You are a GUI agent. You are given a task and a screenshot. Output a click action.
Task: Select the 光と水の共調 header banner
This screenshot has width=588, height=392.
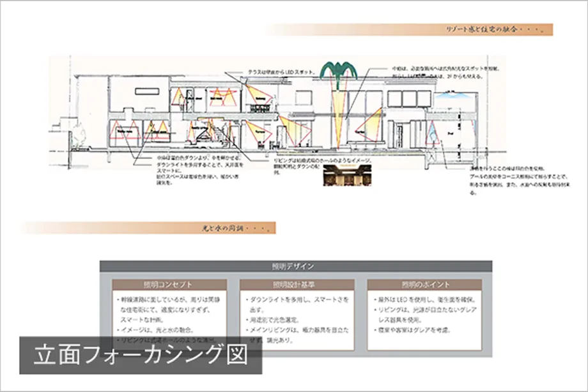149,228
